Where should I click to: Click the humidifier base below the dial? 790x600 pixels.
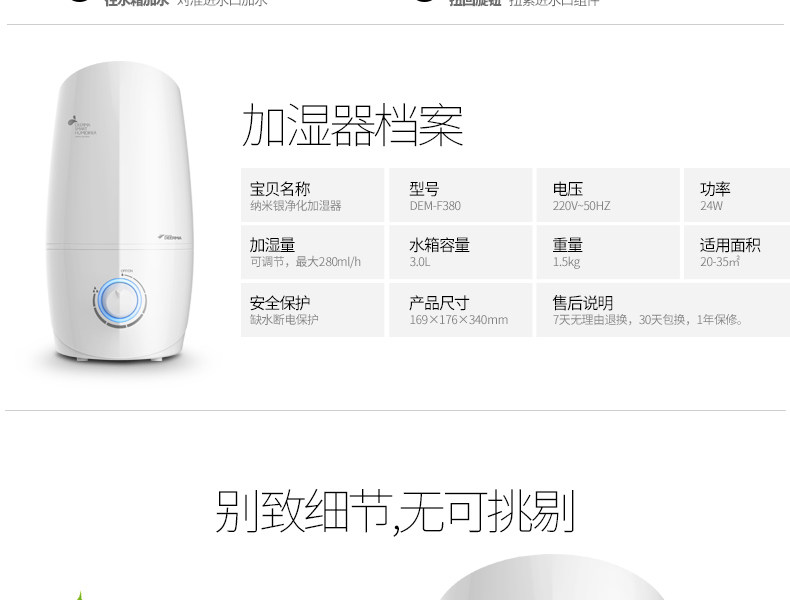tap(119, 345)
